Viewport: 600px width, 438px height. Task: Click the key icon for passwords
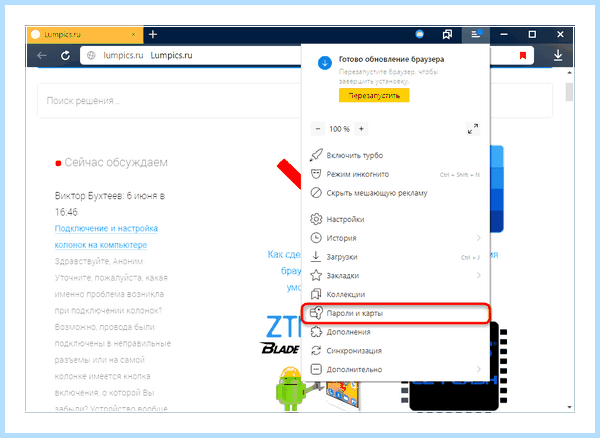tap(316, 313)
